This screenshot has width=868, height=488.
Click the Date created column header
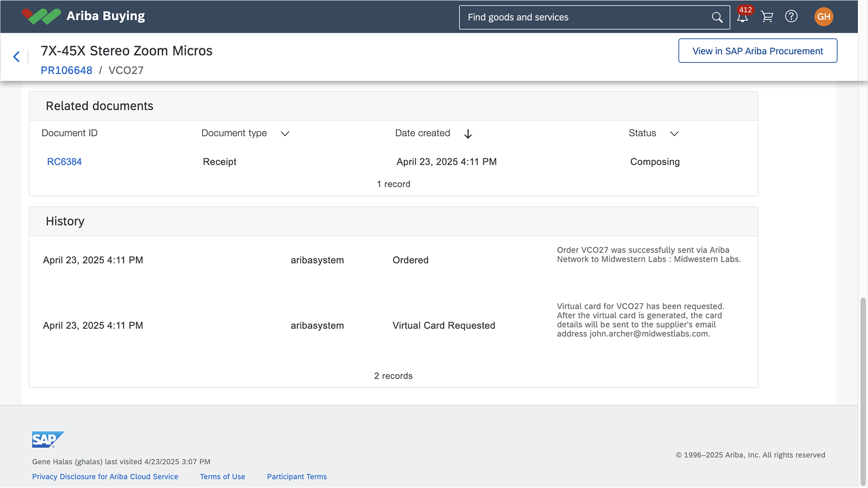tap(423, 133)
